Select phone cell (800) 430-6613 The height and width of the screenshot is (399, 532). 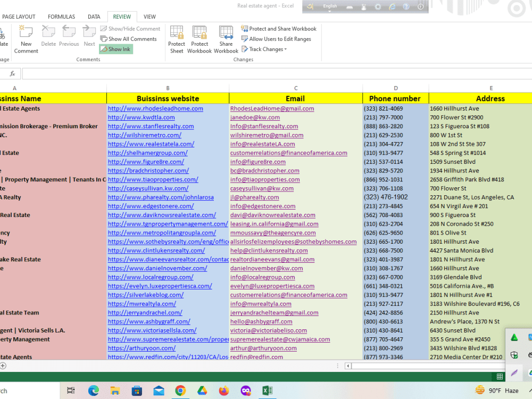point(396,322)
